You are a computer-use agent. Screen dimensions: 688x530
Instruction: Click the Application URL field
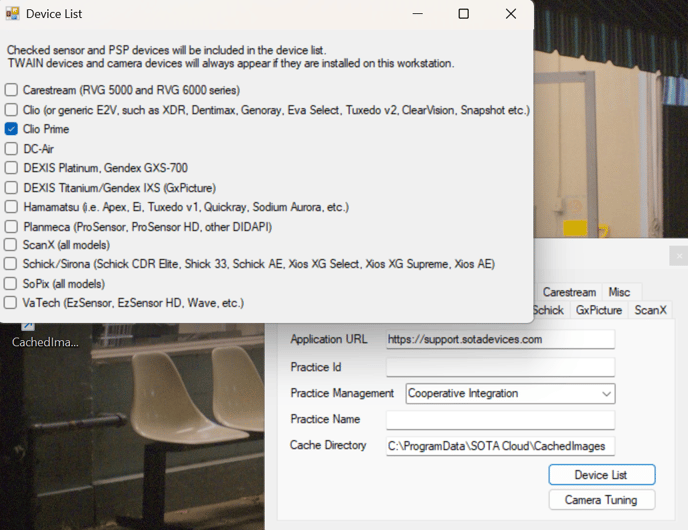(500, 340)
